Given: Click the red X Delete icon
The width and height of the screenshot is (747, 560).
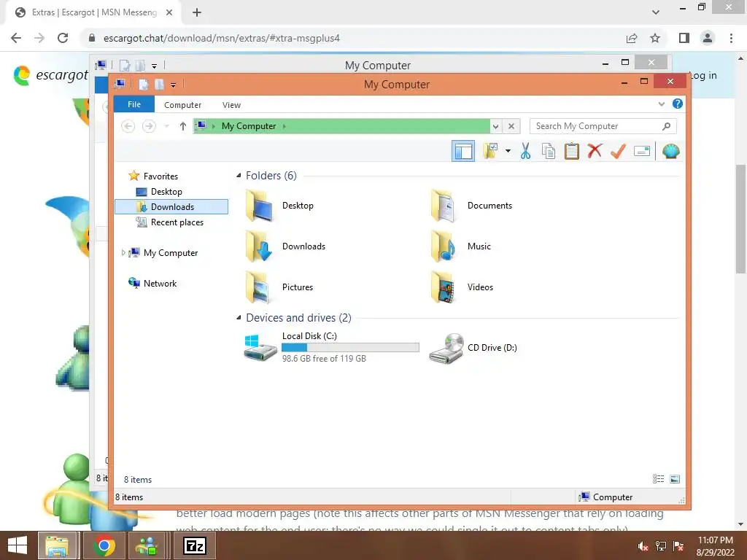Looking at the screenshot, I should (x=595, y=151).
